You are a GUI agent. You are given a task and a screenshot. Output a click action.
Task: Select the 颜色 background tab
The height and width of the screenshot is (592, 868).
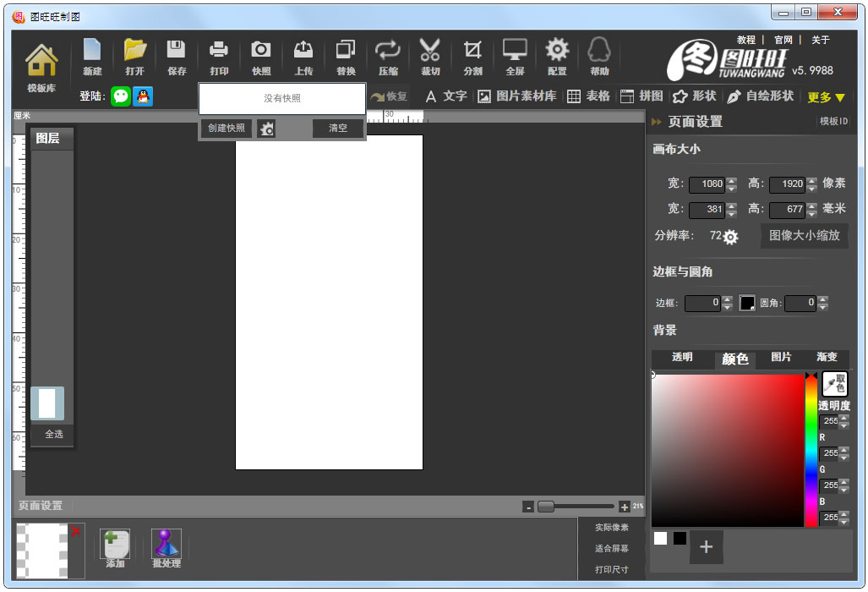pyautogui.click(x=735, y=359)
